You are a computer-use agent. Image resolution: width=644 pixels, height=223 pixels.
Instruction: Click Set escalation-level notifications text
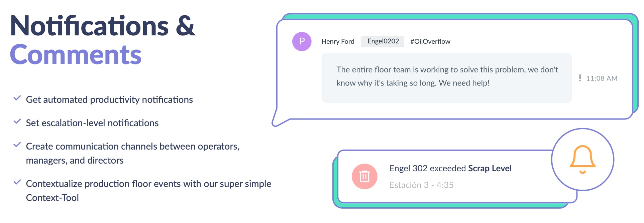coord(92,123)
